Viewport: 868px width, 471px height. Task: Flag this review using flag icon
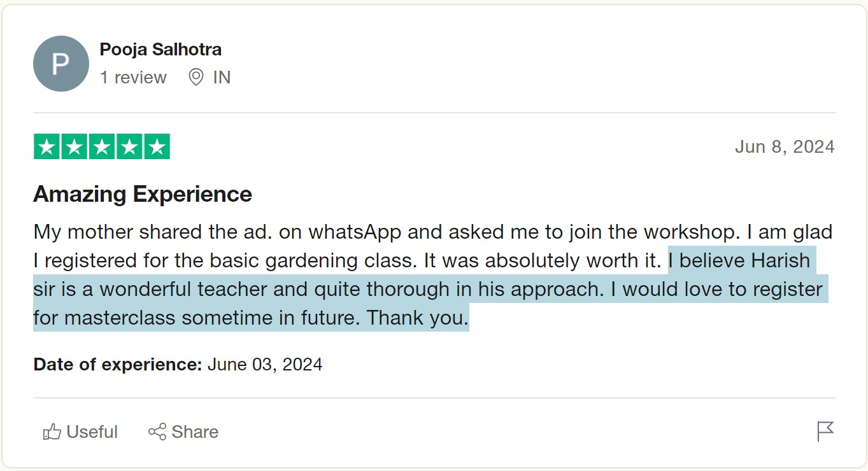tap(825, 431)
